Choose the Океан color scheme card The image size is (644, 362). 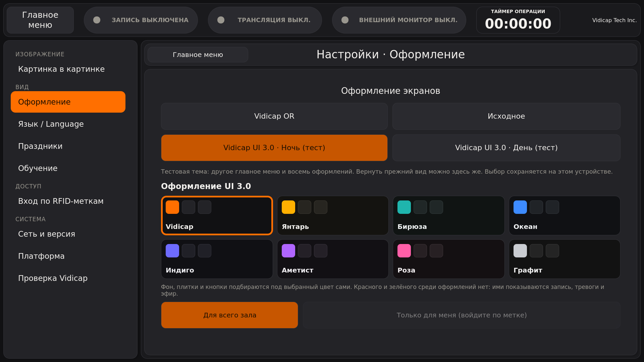click(x=565, y=216)
